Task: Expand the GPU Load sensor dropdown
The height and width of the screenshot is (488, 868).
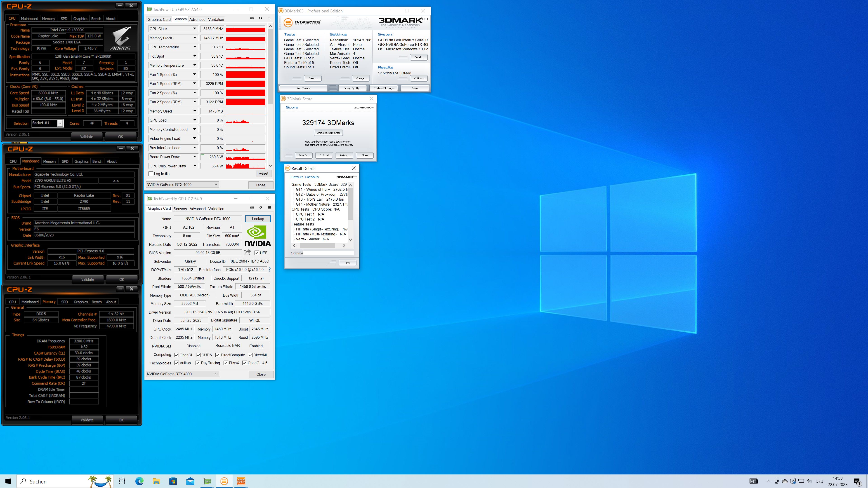Action: point(194,120)
